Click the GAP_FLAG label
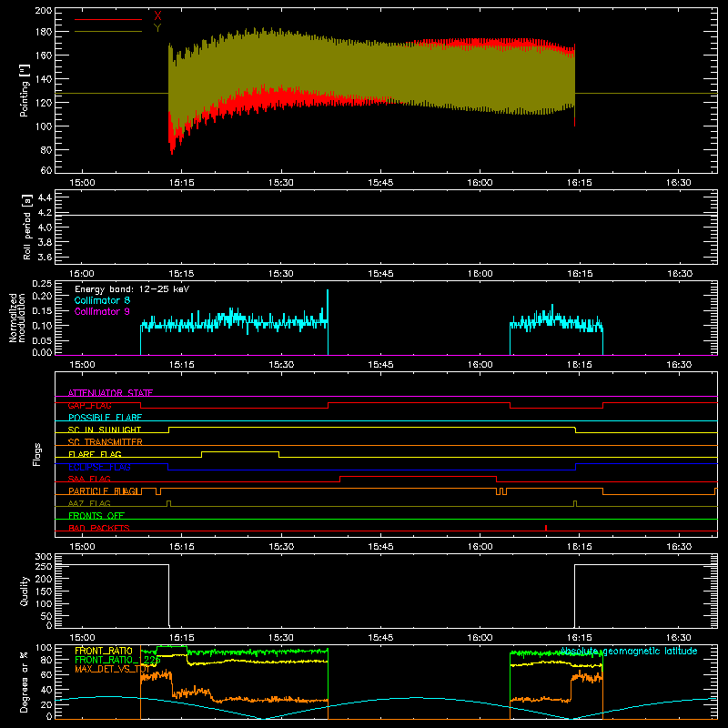Image resolution: width=728 pixels, height=728 pixels. coord(89,405)
